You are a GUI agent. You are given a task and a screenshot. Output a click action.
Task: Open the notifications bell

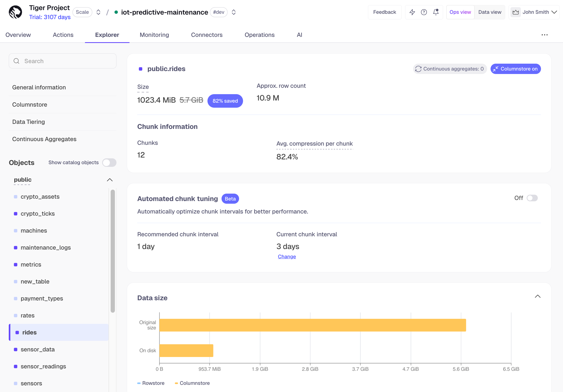(x=435, y=12)
